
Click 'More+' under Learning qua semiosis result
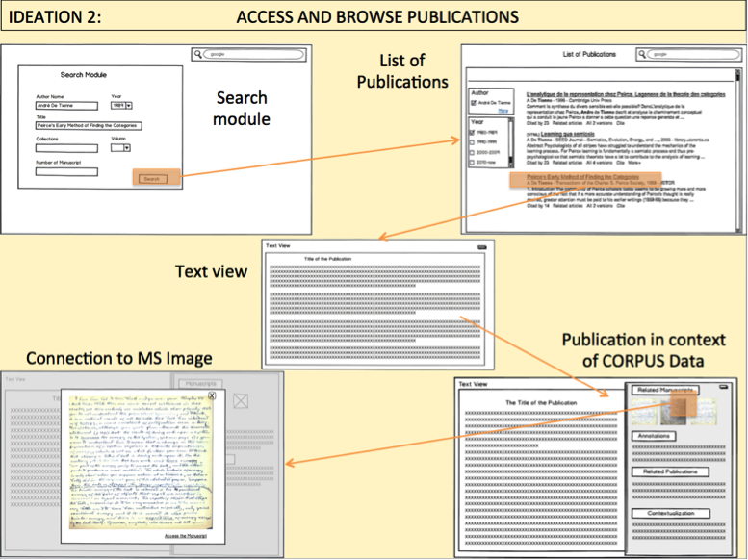click(x=634, y=163)
